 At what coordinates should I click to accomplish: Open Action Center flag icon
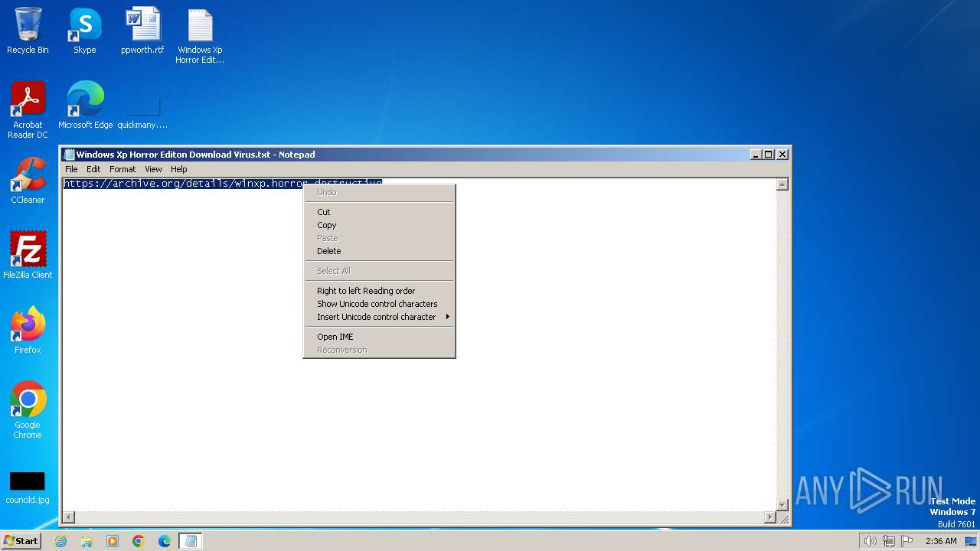tap(907, 541)
